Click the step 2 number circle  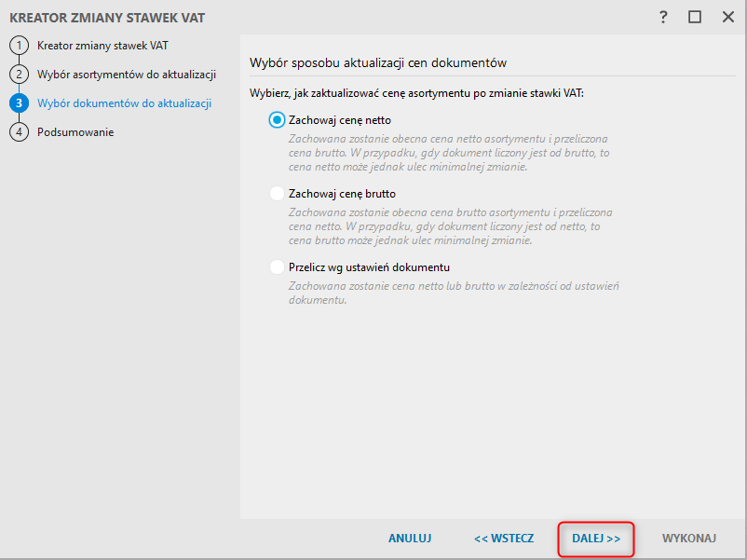[x=19, y=74]
